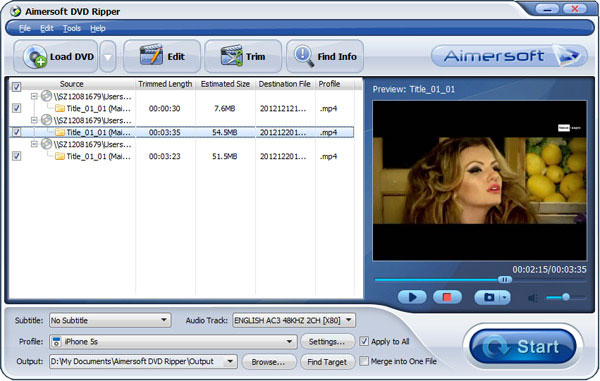Collapse the first DVD source tree node
Image resolution: width=600 pixels, height=381 pixels.
(34, 96)
